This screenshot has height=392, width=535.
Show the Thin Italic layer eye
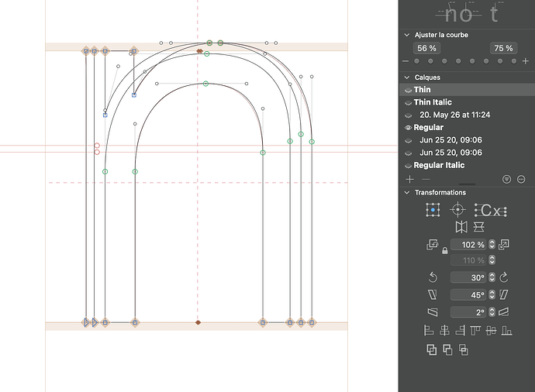(408, 102)
